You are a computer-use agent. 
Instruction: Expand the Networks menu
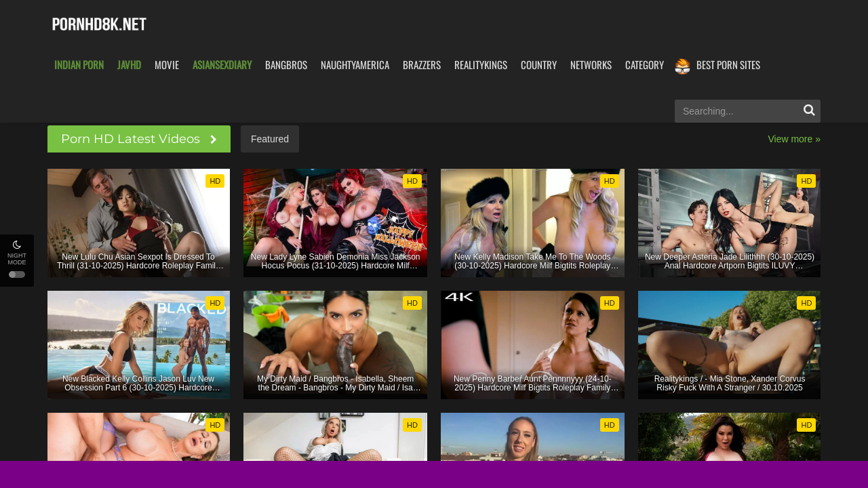591,65
